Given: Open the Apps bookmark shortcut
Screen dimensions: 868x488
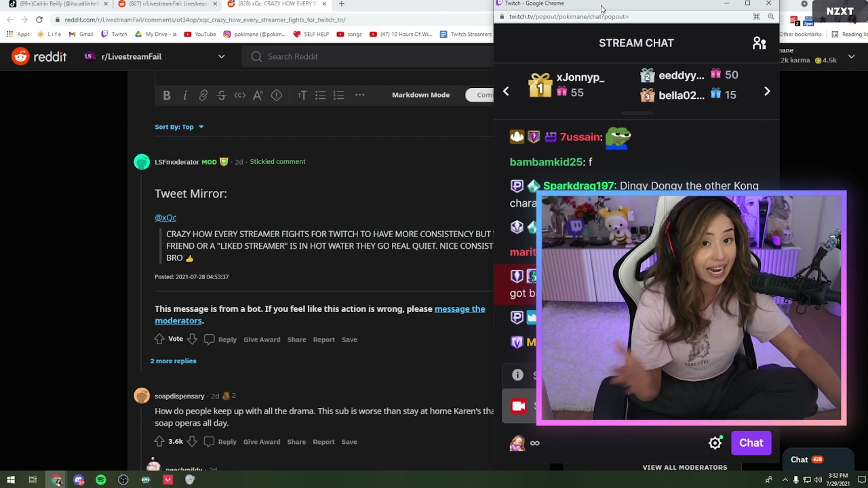Looking at the screenshot, I should 18,34.
